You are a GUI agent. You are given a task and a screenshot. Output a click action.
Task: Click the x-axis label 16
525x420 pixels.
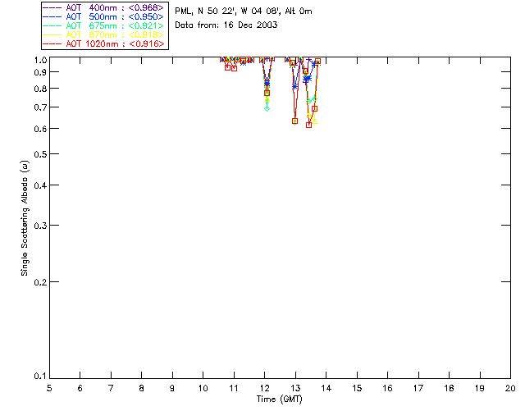(388, 388)
